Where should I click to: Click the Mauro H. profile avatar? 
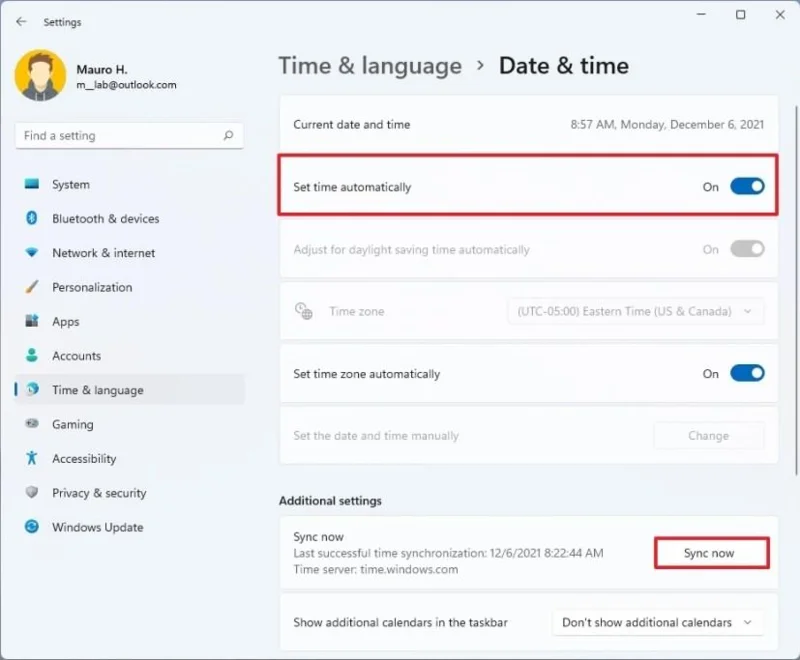(40, 75)
